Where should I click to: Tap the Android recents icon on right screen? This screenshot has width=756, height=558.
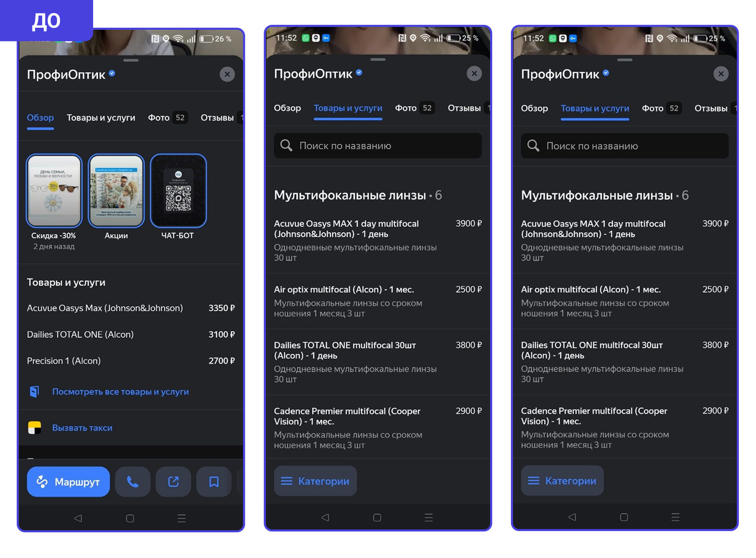675,517
